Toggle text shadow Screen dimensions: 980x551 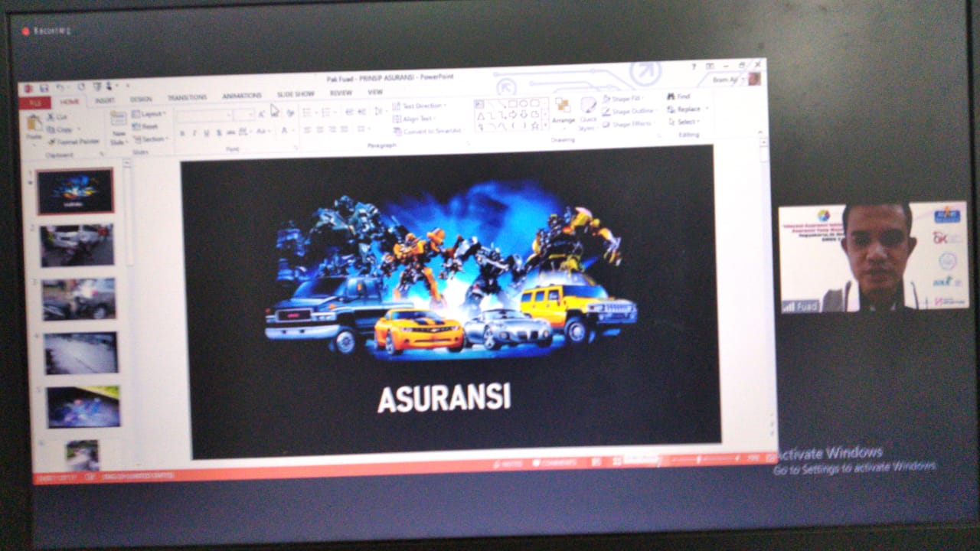218,132
